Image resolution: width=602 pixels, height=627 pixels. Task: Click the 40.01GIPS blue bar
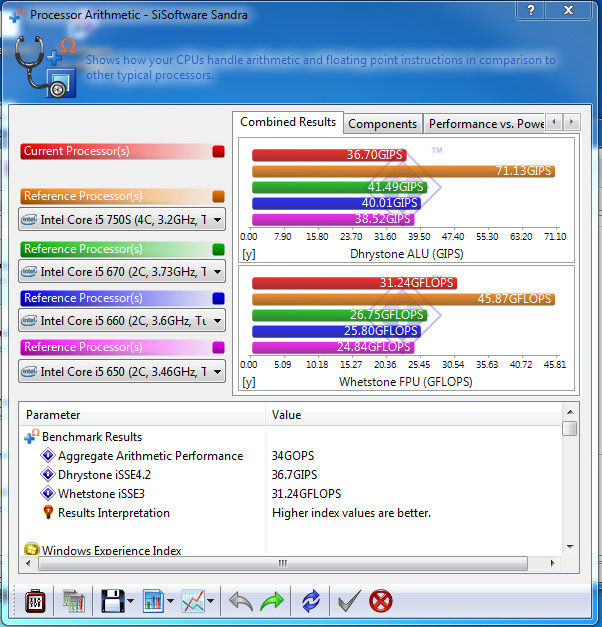[x=336, y=203]
